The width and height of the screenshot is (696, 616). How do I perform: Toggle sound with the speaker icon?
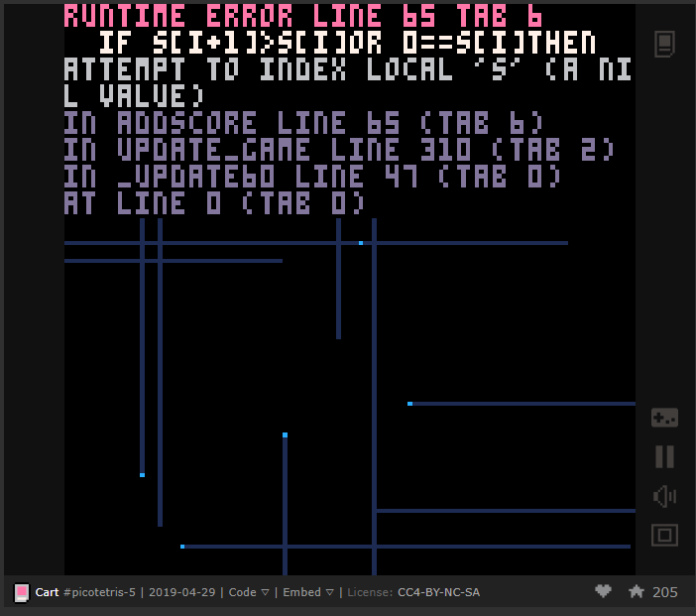(664, 496)
